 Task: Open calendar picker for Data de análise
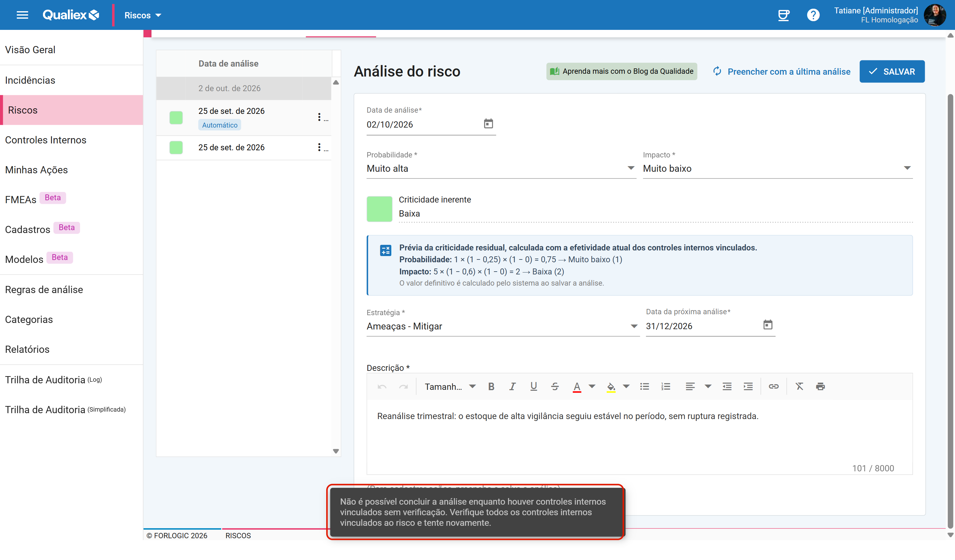[488, 124]
